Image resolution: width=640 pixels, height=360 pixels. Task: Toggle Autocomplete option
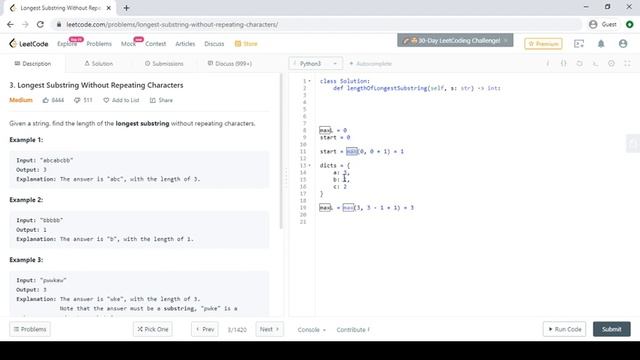click(x=370, y=64)
